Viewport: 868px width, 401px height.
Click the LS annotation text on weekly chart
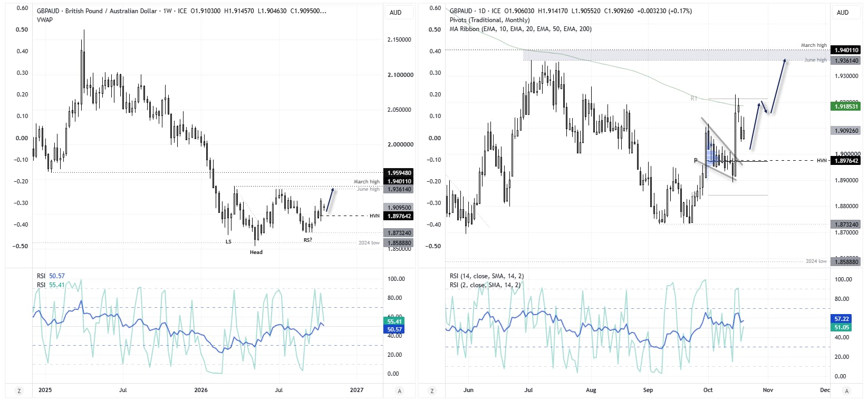point(228,242)
